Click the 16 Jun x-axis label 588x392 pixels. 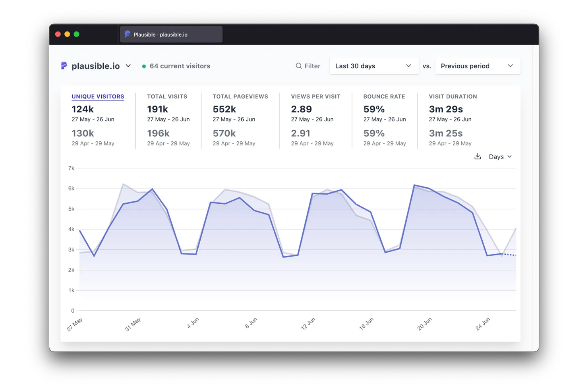pyautogui.click(x=366, y=324)
